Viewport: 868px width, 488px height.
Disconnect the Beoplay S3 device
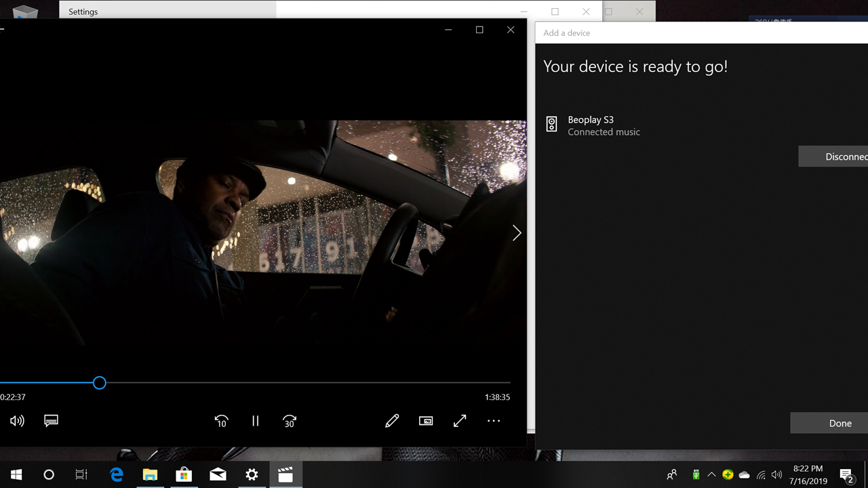[834, 157]
